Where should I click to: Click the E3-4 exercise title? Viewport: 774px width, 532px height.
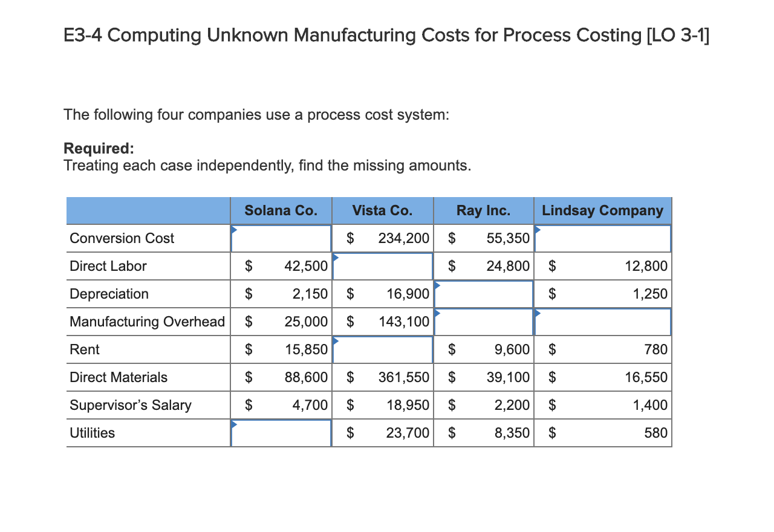coord(386,35)
